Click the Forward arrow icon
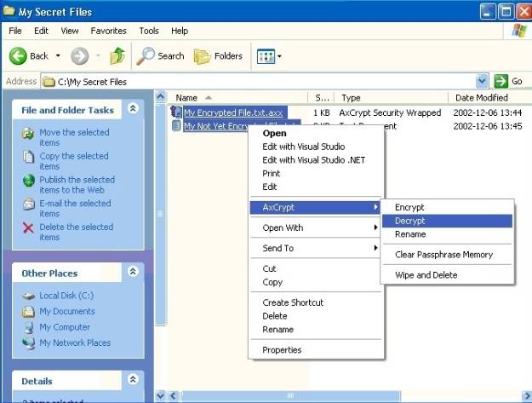This screenshot has height=403, width=532. coord(80,56)
